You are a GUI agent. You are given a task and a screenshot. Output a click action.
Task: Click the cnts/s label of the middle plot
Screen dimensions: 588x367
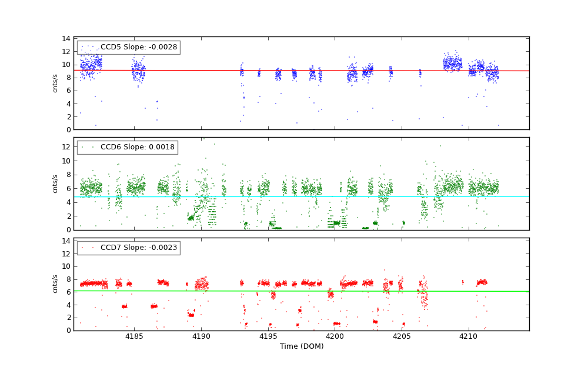[55, 183]
